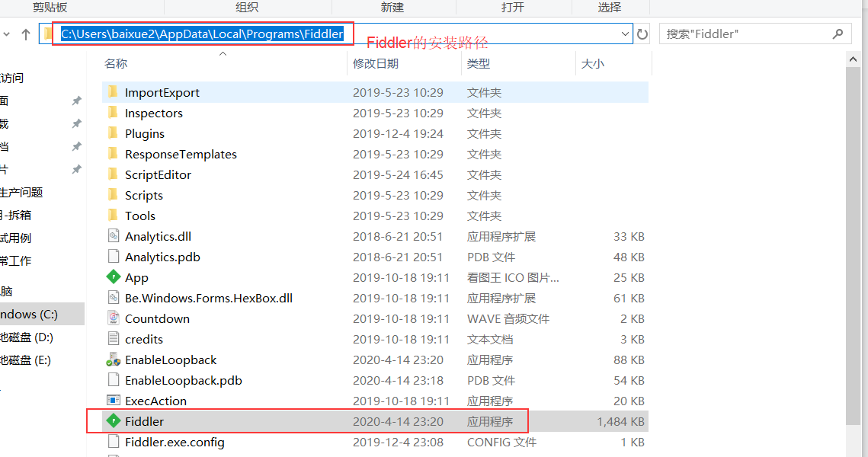The image size is (868, 457).
Task: Click the Be.Windows.Forms.HexBox.dll file icon
Action: click(114, 298)
